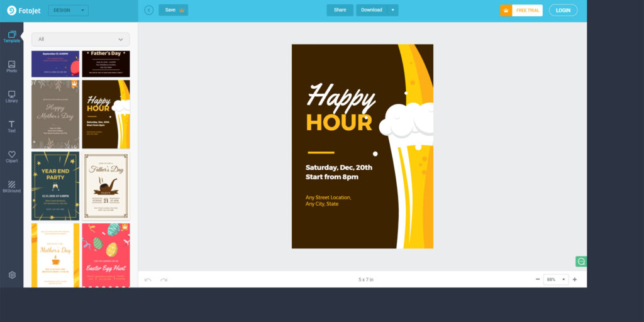Expand the DESIGN mode dropdown
This screenshot has width=644, height=322.
click(x=69, y=10)
